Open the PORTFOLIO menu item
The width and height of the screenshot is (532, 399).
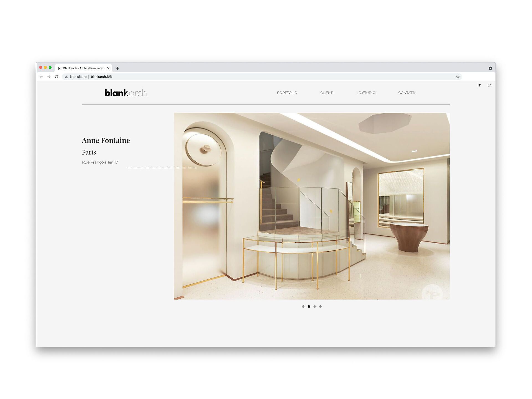click(x=287, y=93)
